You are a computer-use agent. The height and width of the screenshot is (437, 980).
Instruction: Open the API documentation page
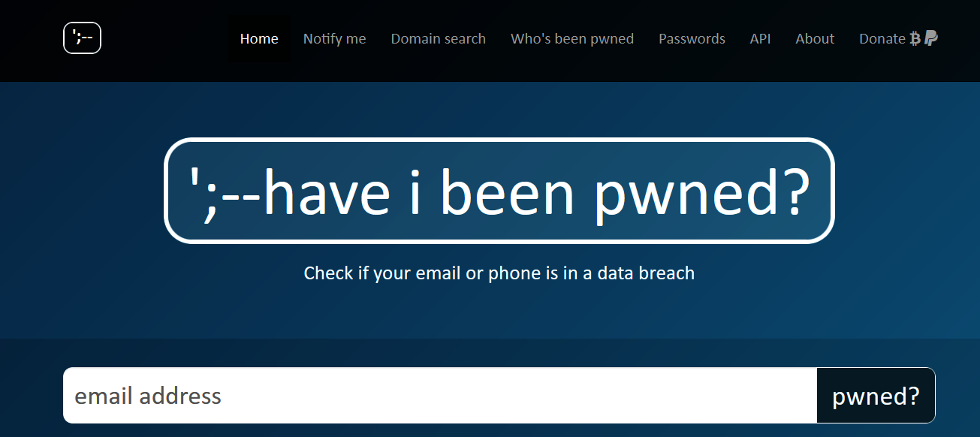(x=760, y=38)
